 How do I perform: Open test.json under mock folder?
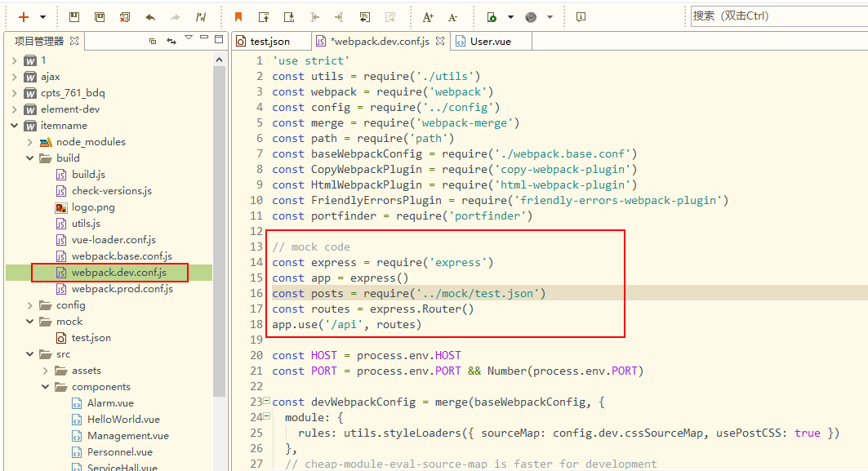[84, 338]
